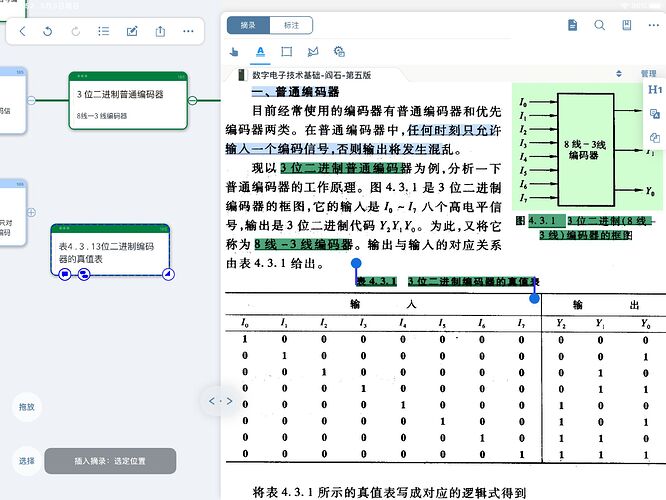Apply the H1 heading style
666x500 pixels.
[x=655, y=90]
